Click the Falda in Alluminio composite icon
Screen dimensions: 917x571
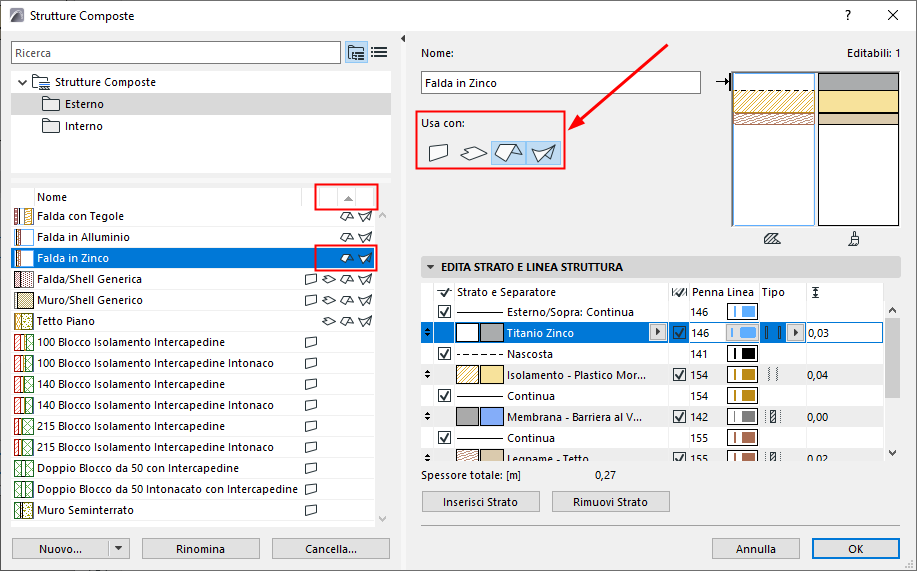(x=23, y=238)
